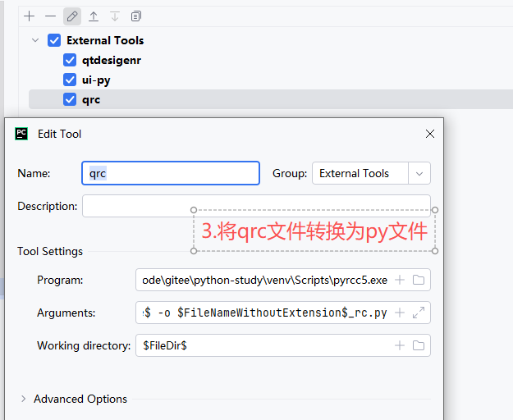Viewport: 513px width, 420px height.
Task: Move selected tool down with arrow icon
Action: [115, 16]
